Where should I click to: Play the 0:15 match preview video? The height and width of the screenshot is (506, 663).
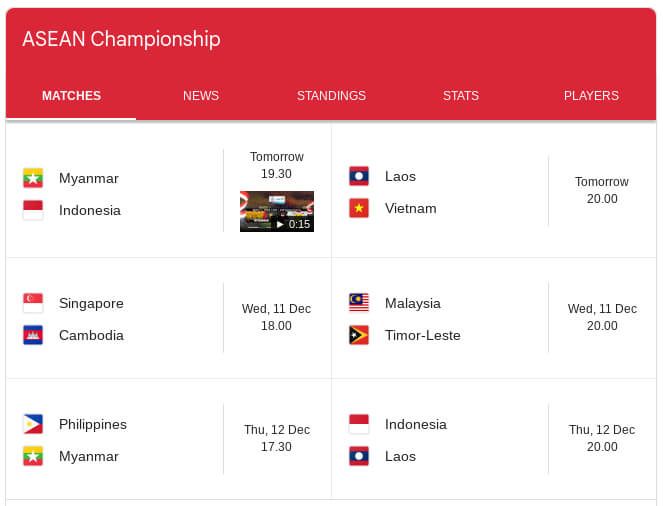click(x=277, y=211)
